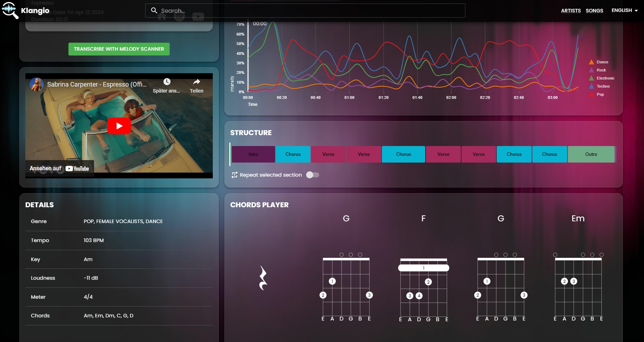Open the ARTISTS menu
Image resolution: width=644 pixels, height=342 pixels.
coord(571,11)
